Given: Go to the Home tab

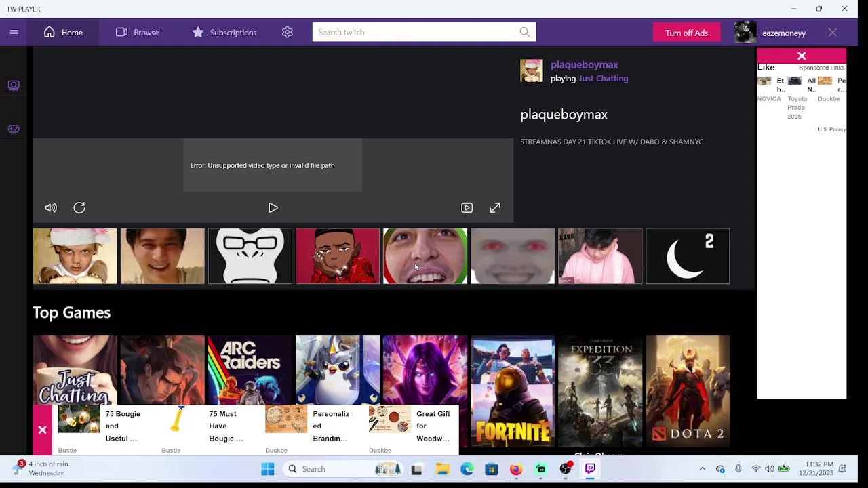Looking at the screenshot, I should (x=64, y=32).
